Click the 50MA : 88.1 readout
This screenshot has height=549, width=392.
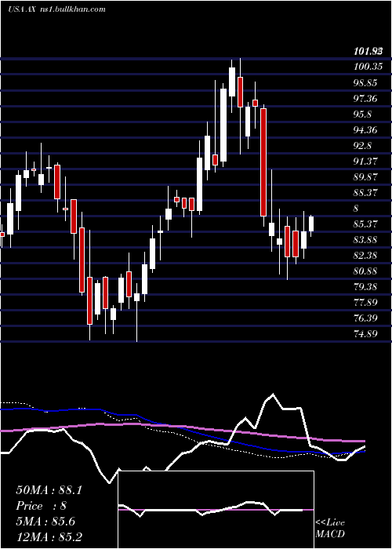coord(49,490)
